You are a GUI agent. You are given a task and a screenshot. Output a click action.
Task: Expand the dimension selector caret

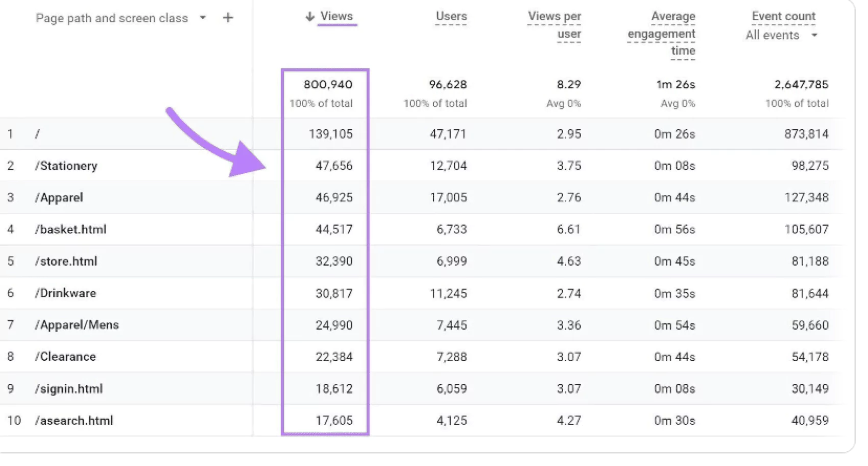[203, 18]
